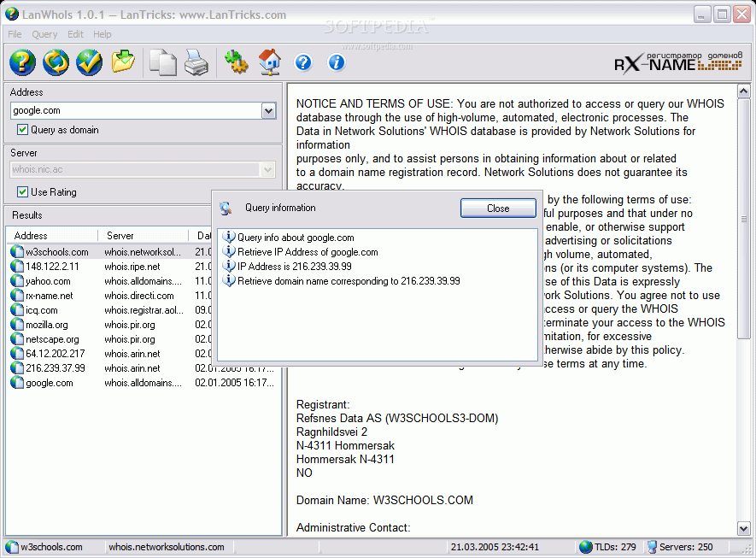Image resolution: width=756 pixels, height=558 pixels.
Task: Click the globe icon beside 148.122.2.11 result
Action: click(17, 267)
